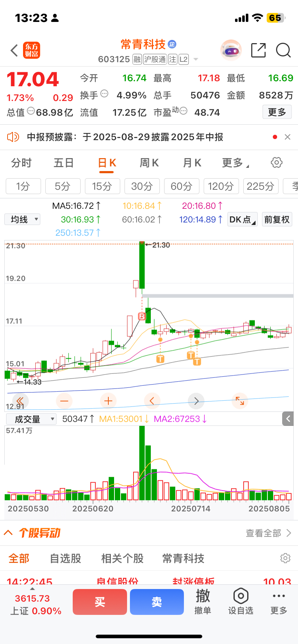Tap the gray side panel collapse arrow
This screenshot has height=644, width=298.
pyautogui.click(x=288, y=419)
